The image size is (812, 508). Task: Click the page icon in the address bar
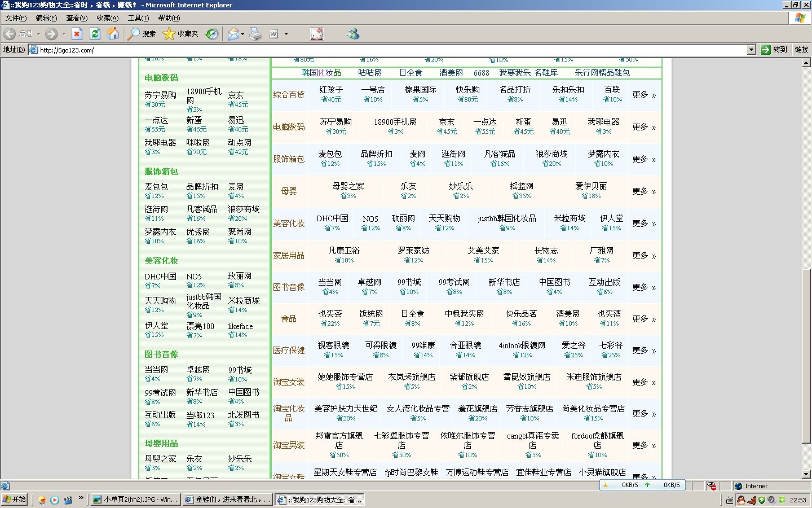34,50
